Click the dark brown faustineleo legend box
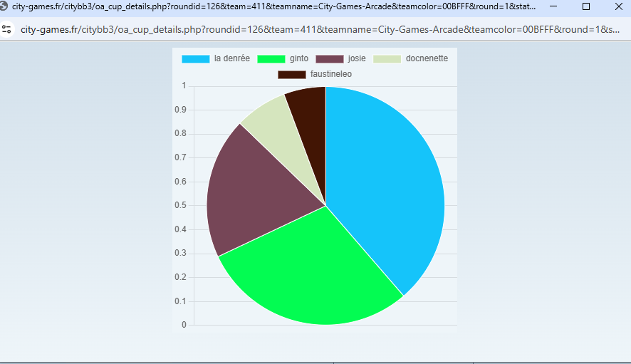 (x=292, y=74)
